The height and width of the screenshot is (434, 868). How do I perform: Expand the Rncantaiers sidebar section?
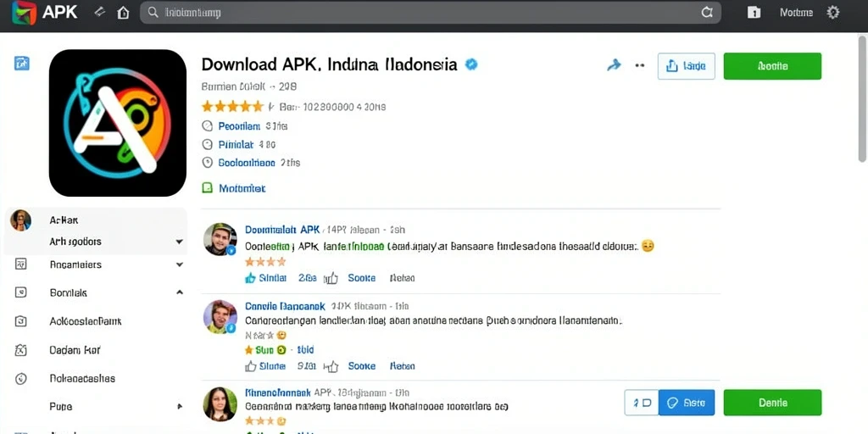click(180, 264)
